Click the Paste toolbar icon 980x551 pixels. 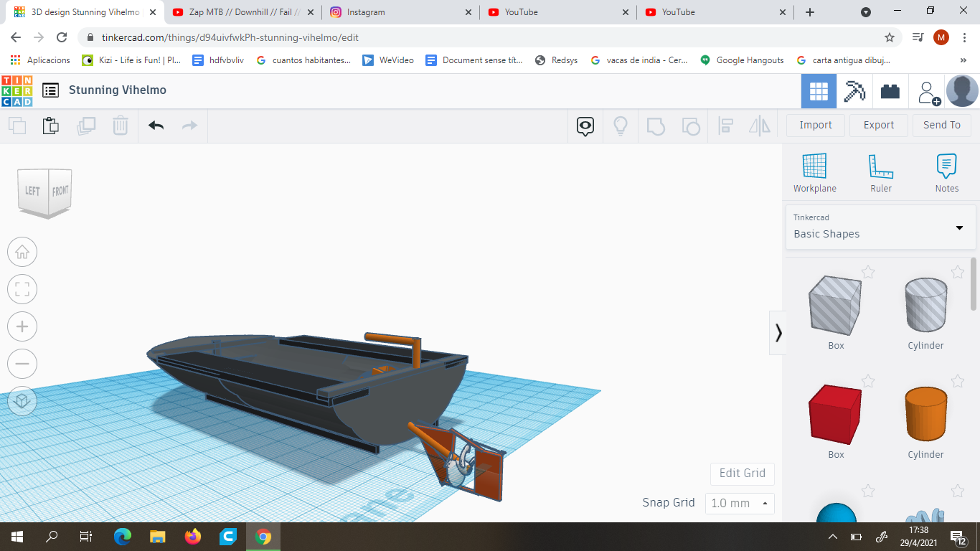coord(51,126)
